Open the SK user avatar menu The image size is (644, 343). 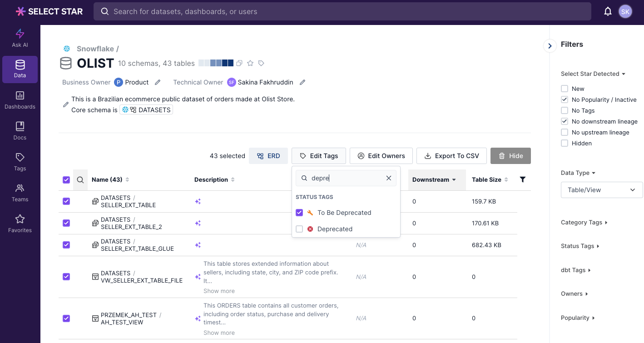(x=625, y=12)
